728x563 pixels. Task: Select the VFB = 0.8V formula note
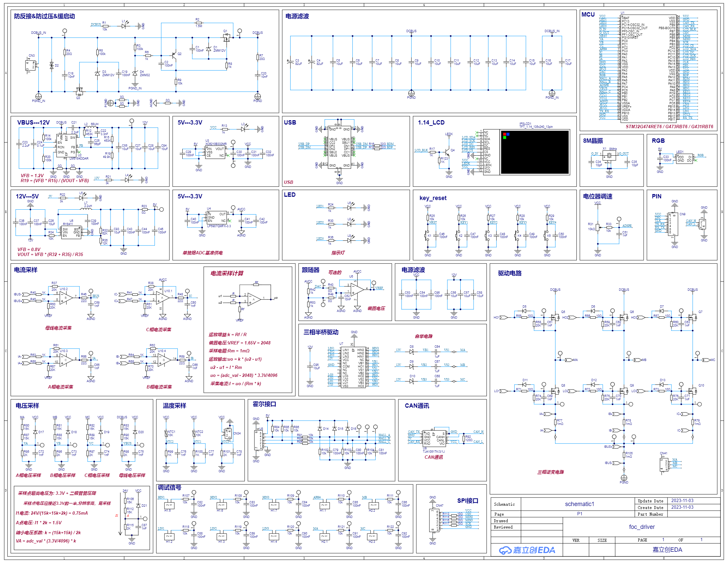pyautogui.click(x=29, y=249)
